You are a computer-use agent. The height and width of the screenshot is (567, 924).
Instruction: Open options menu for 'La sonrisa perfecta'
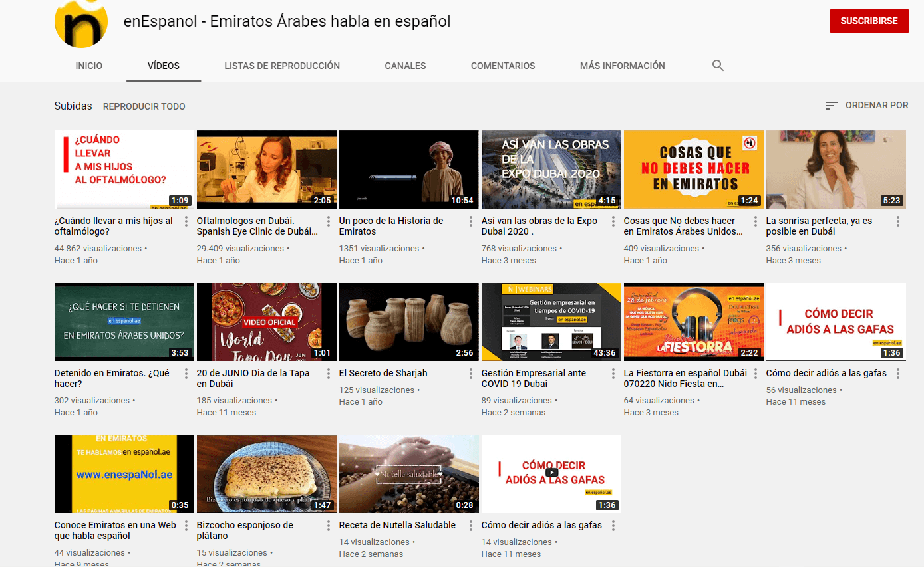pos(898,221)
